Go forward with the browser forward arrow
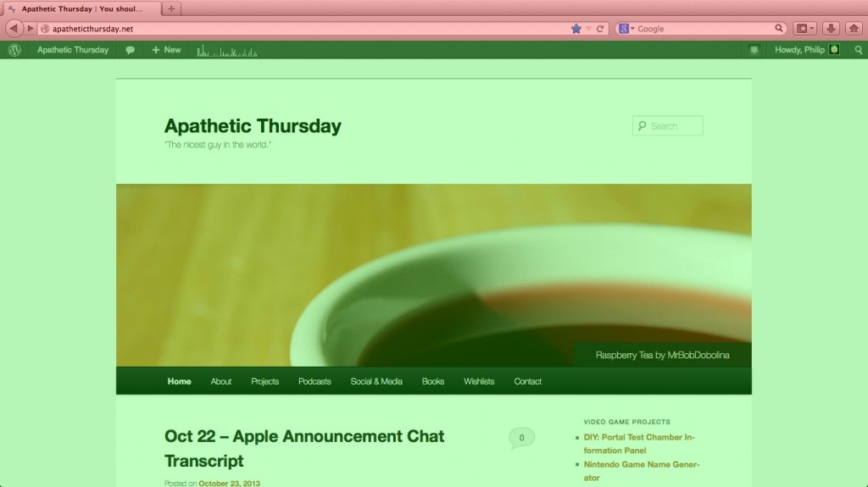 point(31,28)
